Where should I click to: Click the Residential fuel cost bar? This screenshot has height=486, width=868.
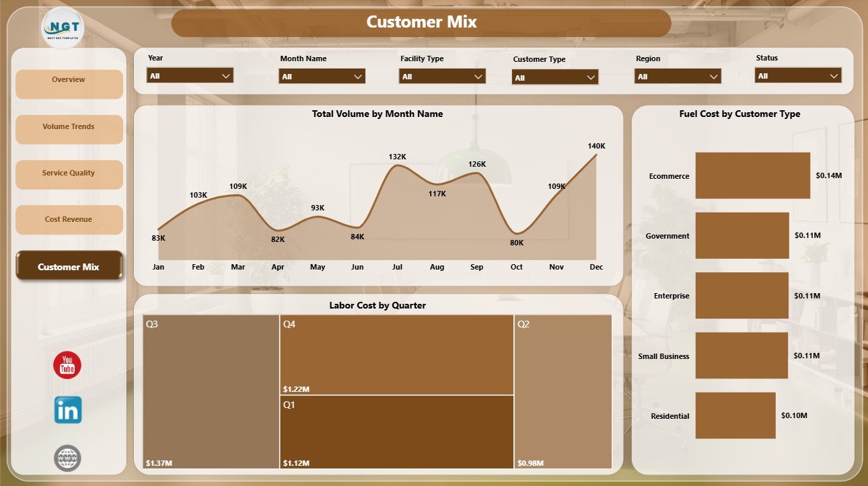(x=735, y=415)
